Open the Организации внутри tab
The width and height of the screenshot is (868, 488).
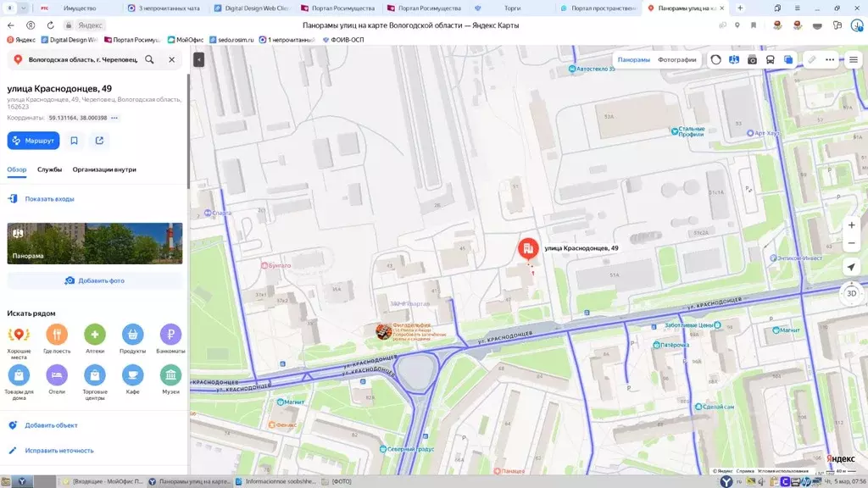pos(104,169)
